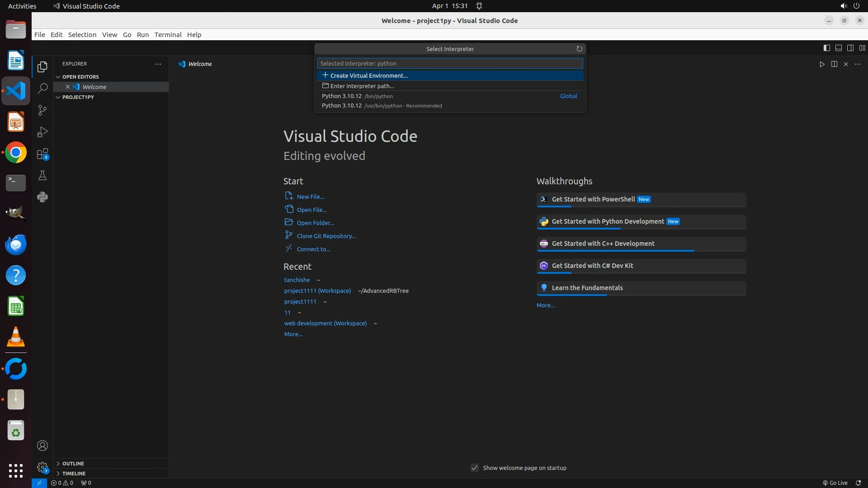Open Run and Debug view
Image resolution: width=868 pixels, height=488 pixels.
click(x=42, y=132)
